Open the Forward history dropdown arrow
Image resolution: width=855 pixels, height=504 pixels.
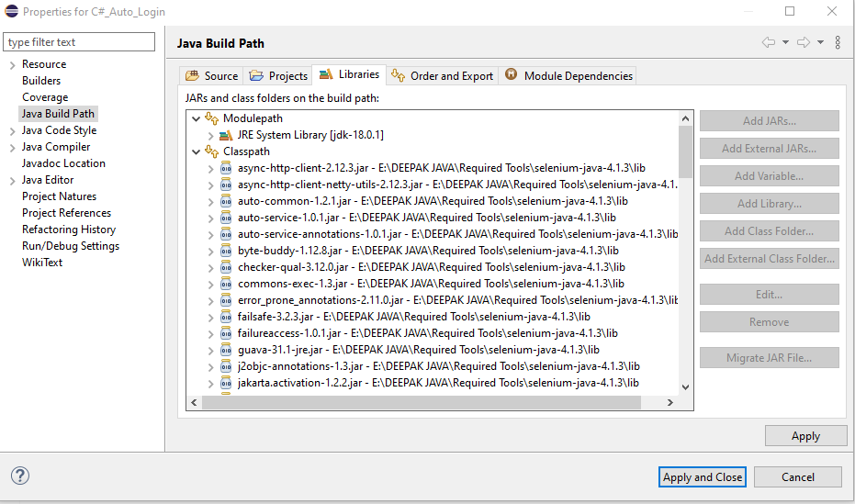pyautogui.click(x=820, y=42)
